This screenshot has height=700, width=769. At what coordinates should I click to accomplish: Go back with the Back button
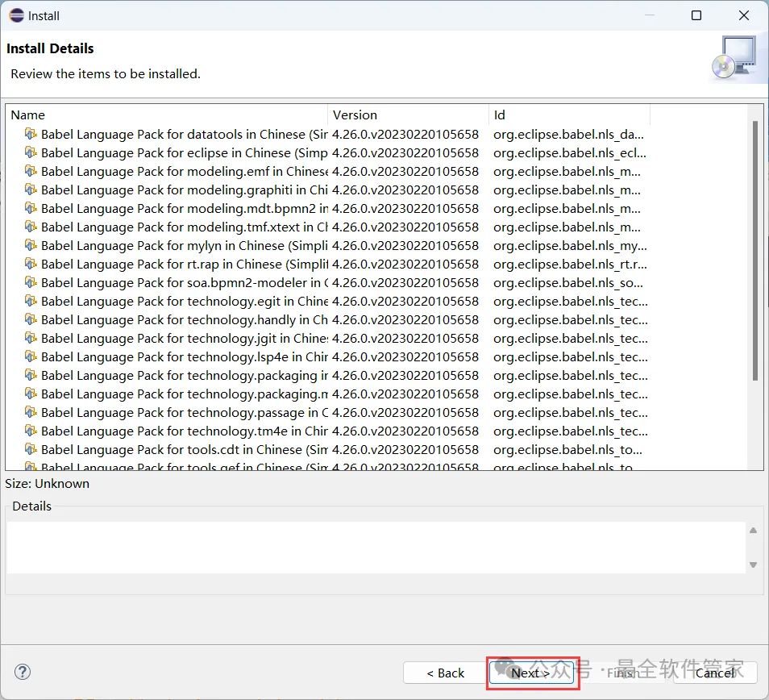445,673
